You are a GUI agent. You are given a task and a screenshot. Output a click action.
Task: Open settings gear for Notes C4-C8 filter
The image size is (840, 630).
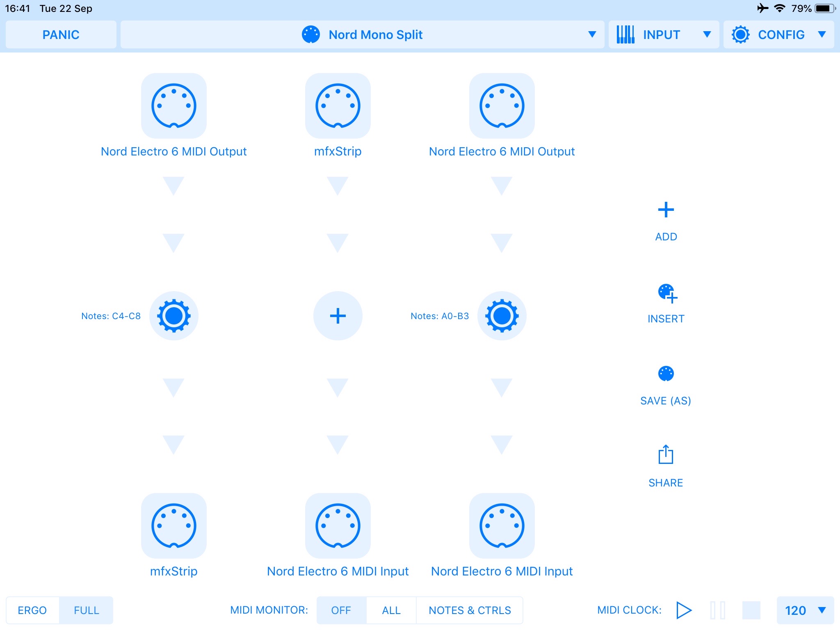tap(173, 316)
